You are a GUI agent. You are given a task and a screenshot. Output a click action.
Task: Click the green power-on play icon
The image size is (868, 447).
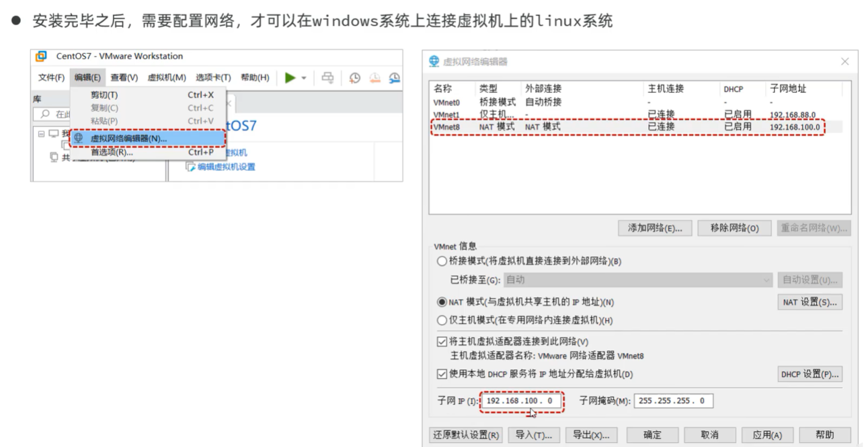290,78
